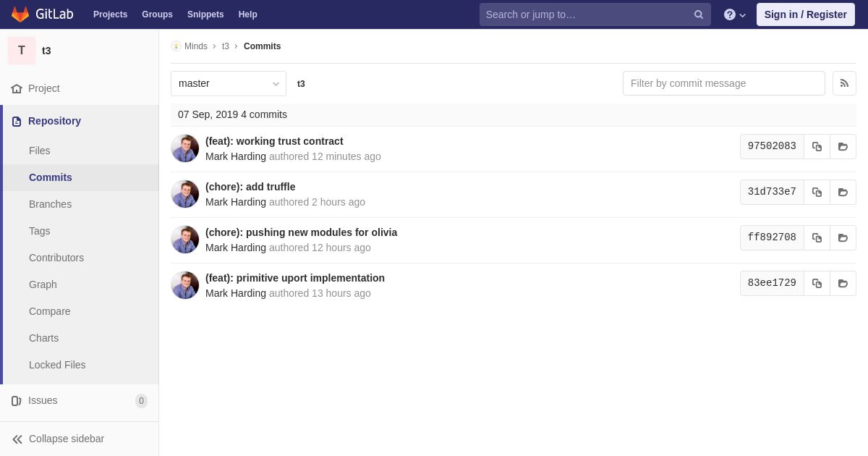This screenshot has height=456, width=868.
Task: Copy commit SHA ff892708 to clipboard
Action: pos(817,237)
